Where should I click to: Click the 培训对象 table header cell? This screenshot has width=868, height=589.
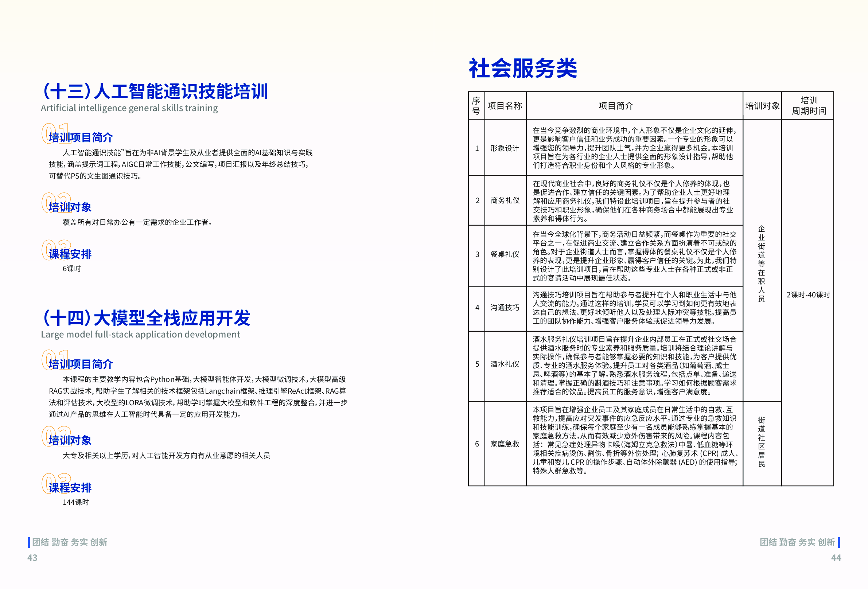pyautogui.click(x=762, y=106)
